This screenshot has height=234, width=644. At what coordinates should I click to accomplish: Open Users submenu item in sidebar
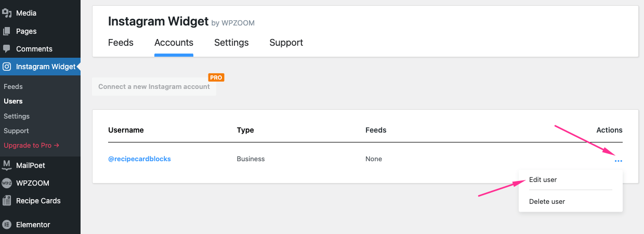coord(13,101)
